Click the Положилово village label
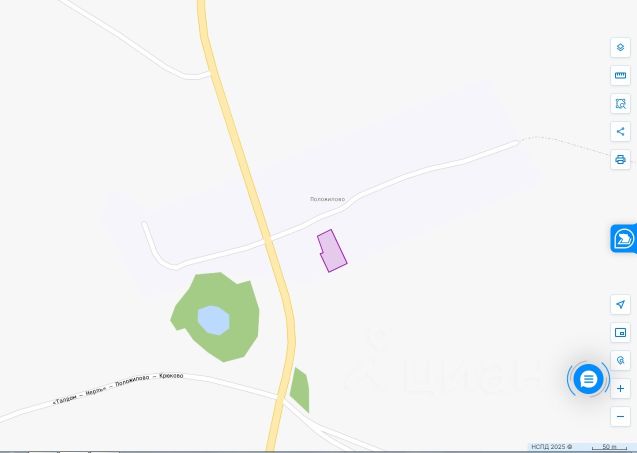 tap(327, 199)
